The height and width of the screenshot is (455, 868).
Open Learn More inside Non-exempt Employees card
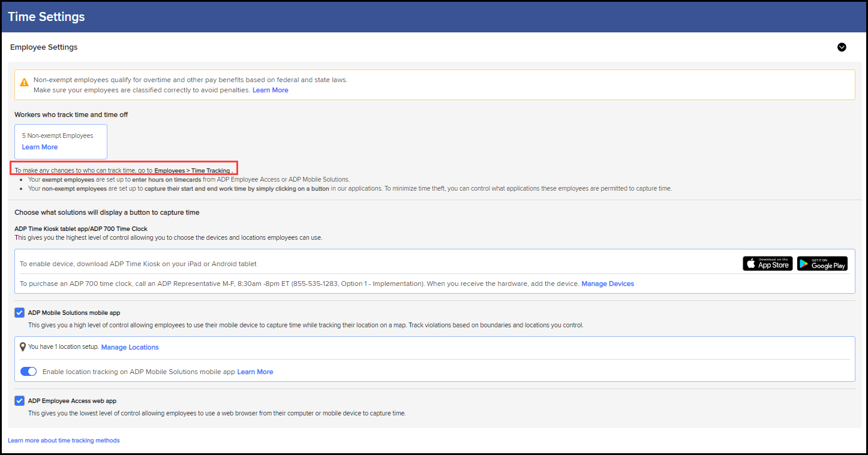tap(40, 147)
